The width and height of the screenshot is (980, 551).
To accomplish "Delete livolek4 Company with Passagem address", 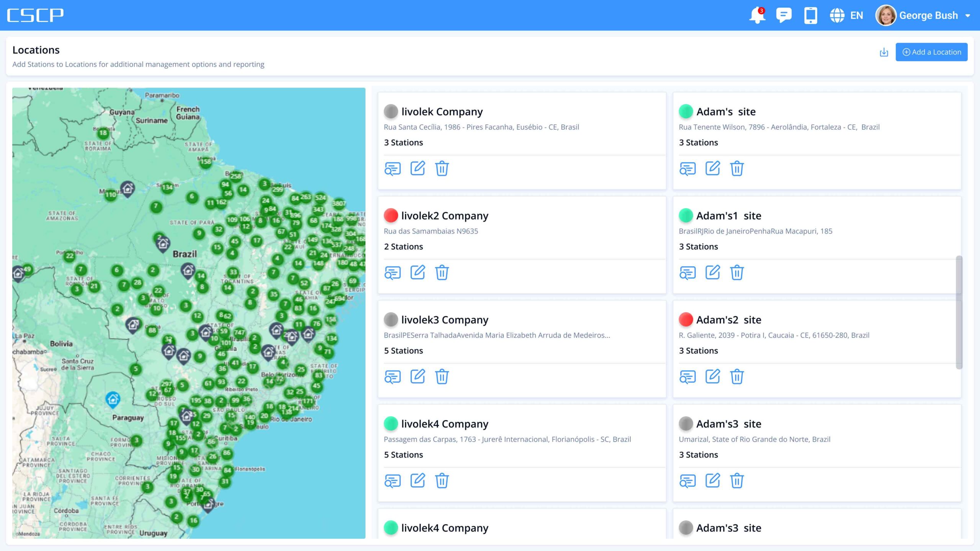I will (442, 481).
